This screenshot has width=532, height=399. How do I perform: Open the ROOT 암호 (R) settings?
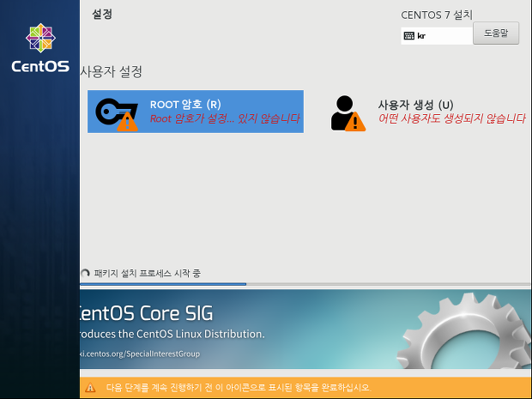196,112
